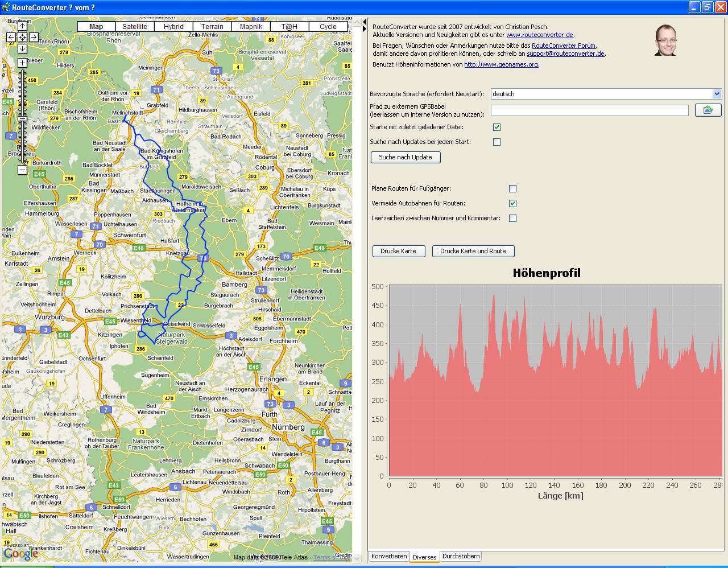The height and width of the screenshot is (568, 728).
Task: Click the 'Höhenprofil' chart title
Action: click(x=547, y=273)
